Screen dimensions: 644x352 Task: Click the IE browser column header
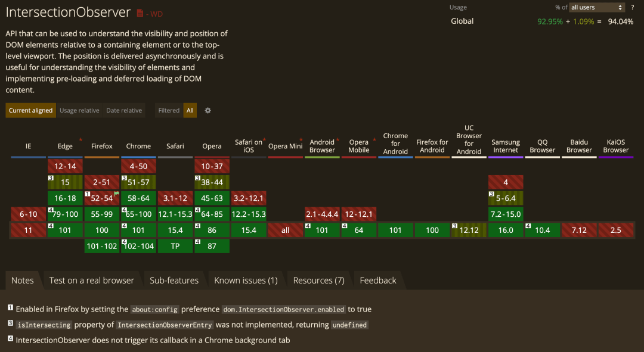point(29,146)
